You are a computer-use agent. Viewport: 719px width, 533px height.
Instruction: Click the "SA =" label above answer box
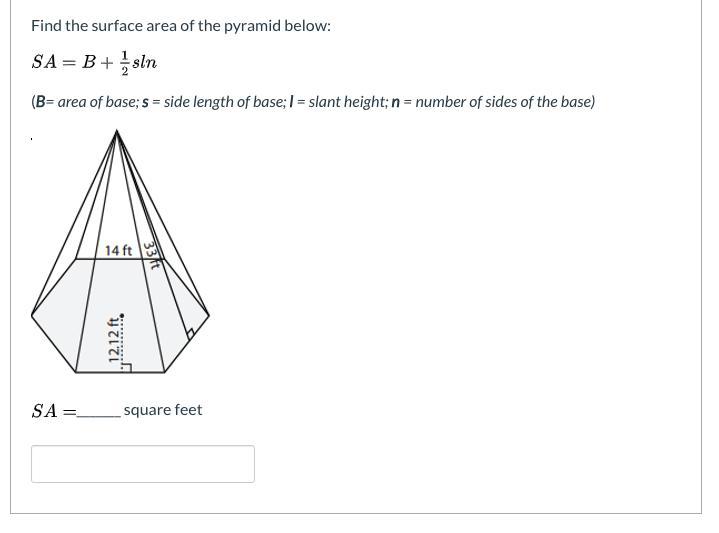coord(54,411)
